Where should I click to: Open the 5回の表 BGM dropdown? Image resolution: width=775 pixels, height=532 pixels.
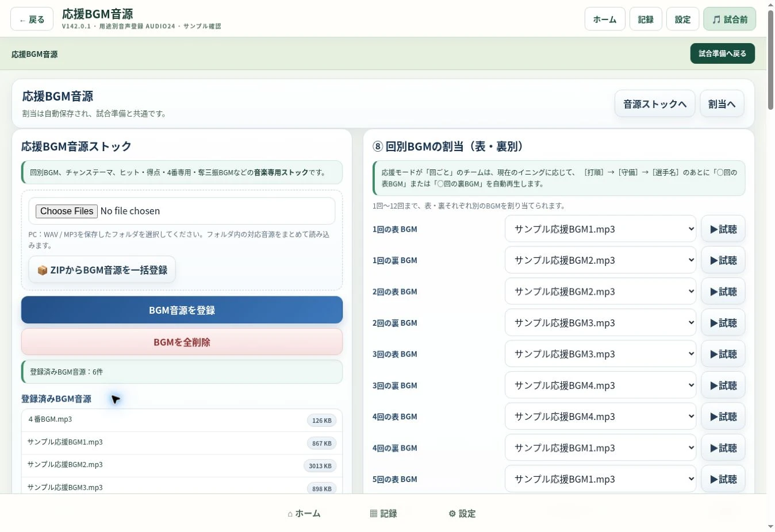(600, 479)
